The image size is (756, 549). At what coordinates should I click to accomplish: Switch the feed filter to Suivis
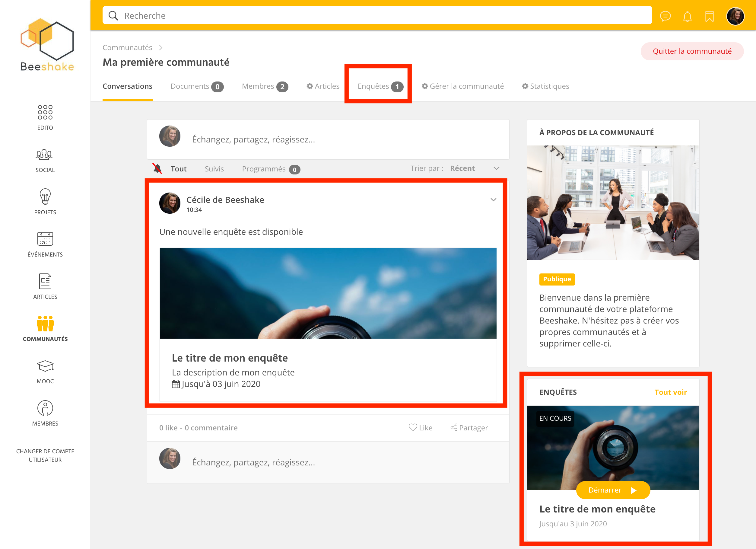(214, 169)
